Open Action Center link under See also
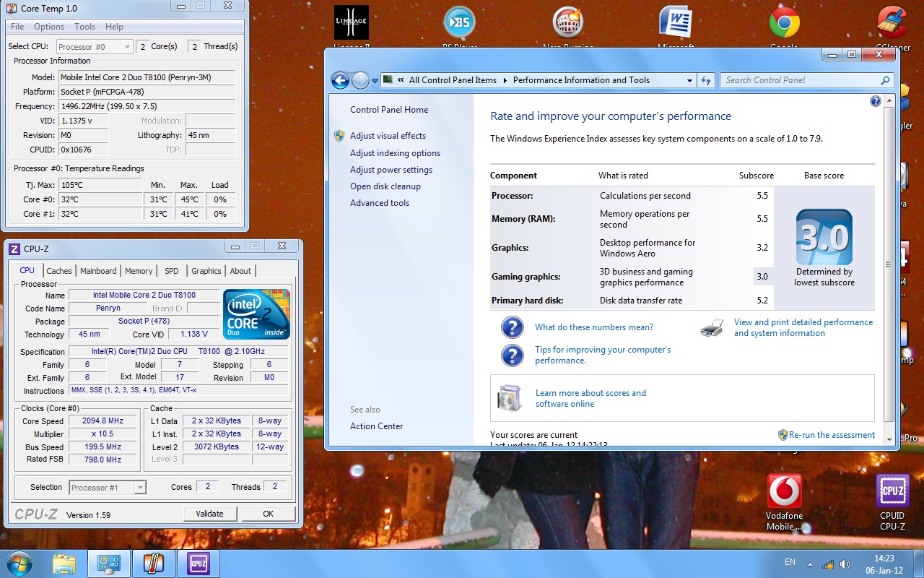This screenshot has height=578, width=924. tap(377, 426)
